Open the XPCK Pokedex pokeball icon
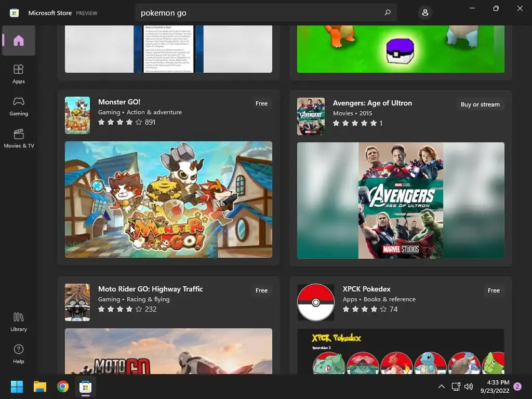 (x=316, y=302)
